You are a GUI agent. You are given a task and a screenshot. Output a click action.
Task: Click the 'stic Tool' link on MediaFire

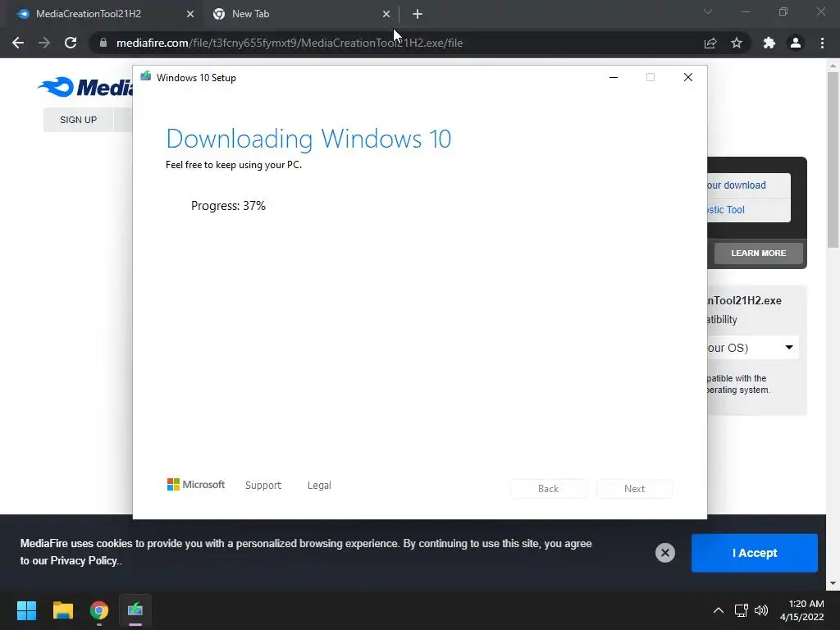coord(725,209)
